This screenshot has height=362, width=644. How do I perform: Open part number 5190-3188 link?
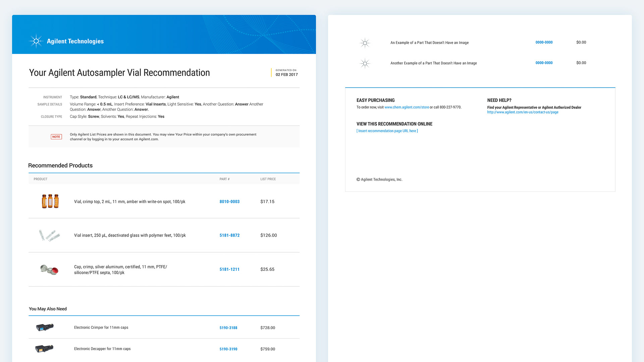pyautogui.click(x=228, y=328)
